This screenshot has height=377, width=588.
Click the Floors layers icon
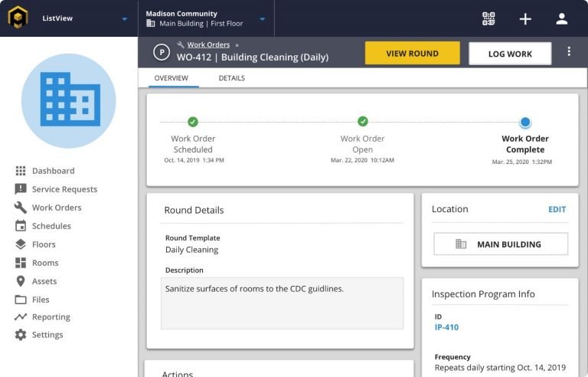[21, 244]
